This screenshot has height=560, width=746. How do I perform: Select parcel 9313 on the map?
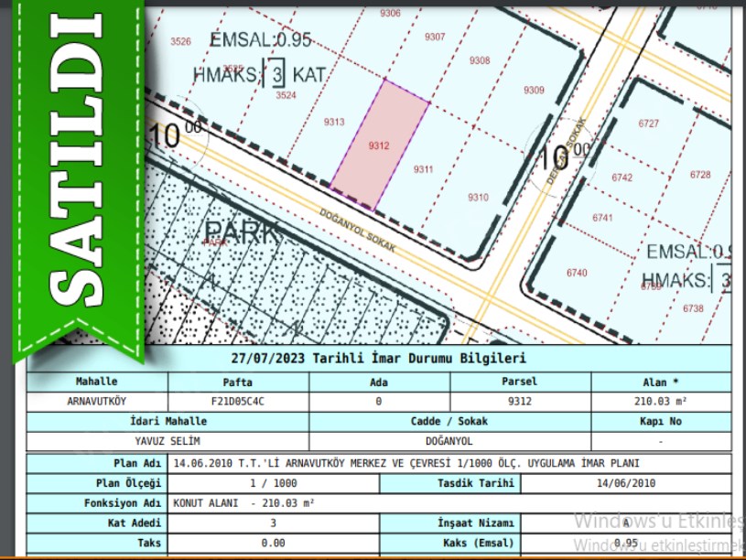[334, 123]
